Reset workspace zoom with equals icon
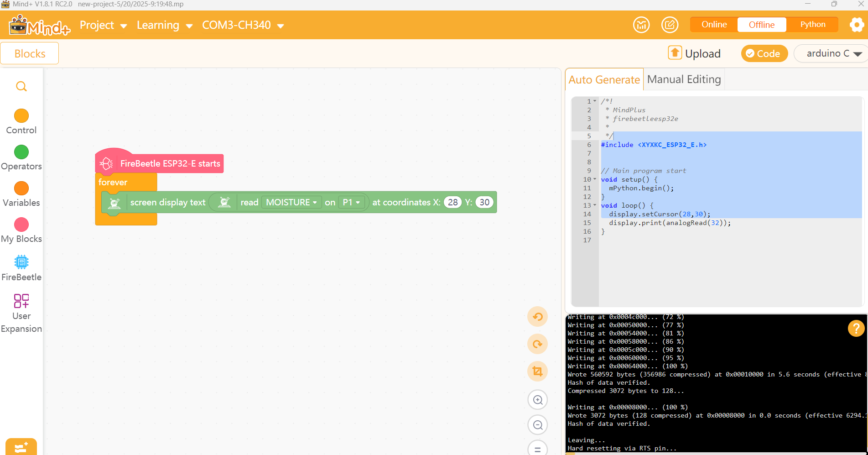Image resolution: width=868 pixels, height=455 pixels. tap(538, 449)
